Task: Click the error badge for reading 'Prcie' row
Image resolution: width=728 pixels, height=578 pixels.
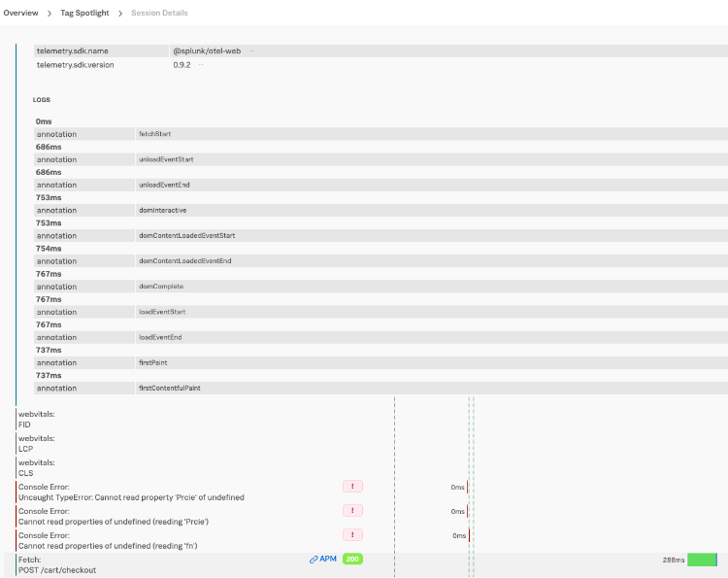Action: [x=351, y=511]
